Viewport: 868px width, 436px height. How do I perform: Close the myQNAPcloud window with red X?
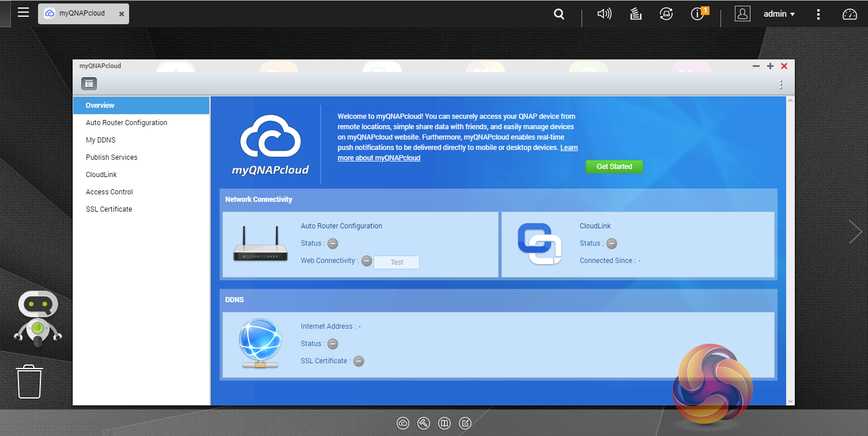(784, 66)
